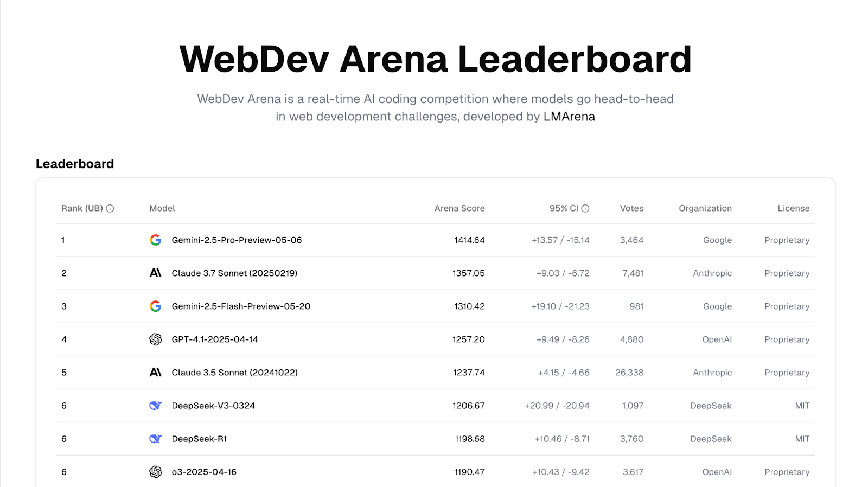Click the vote count 3,464
This screenshot has width=868, height=487.
point(632,240)
